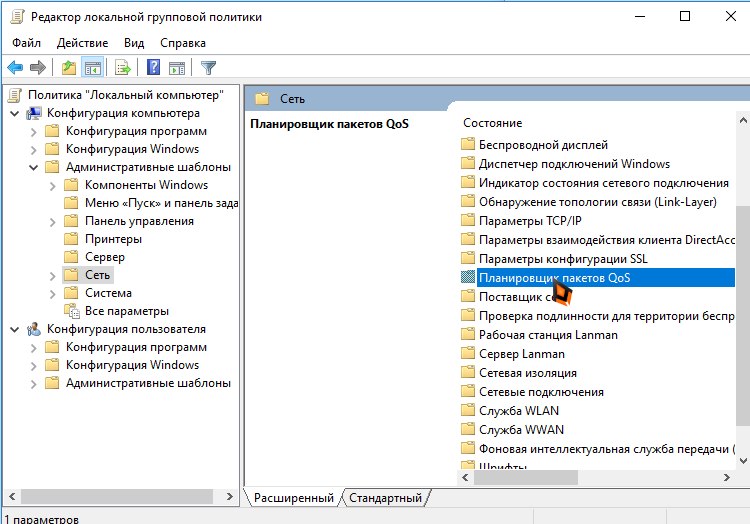Click the Forward arrow toolbar icon

(x=37, y=67)
